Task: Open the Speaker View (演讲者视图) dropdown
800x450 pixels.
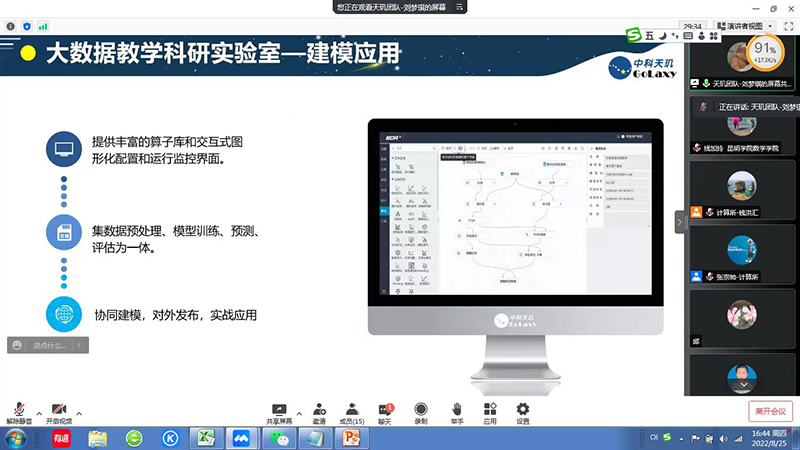Action: coord(742,25)
